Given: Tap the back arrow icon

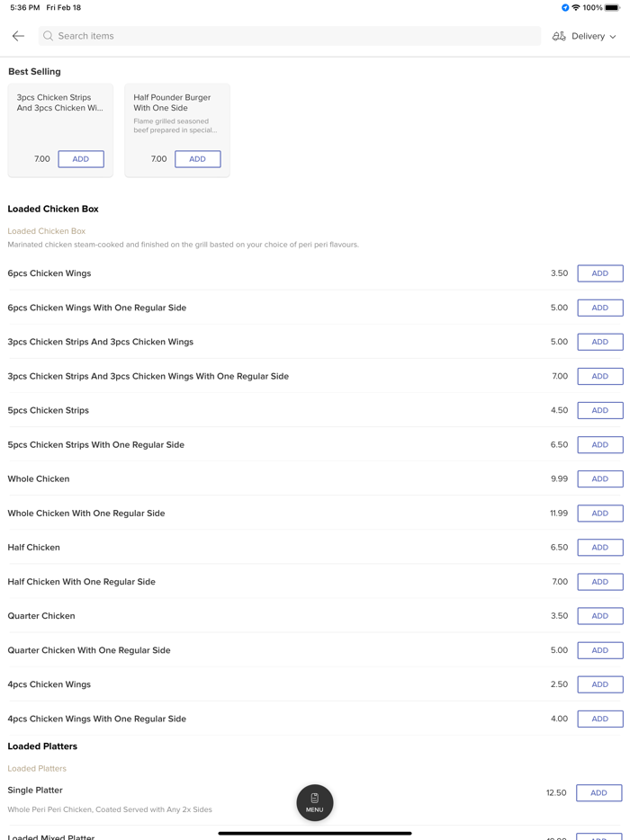Looking at the screenshot, I should pos(18,36).
